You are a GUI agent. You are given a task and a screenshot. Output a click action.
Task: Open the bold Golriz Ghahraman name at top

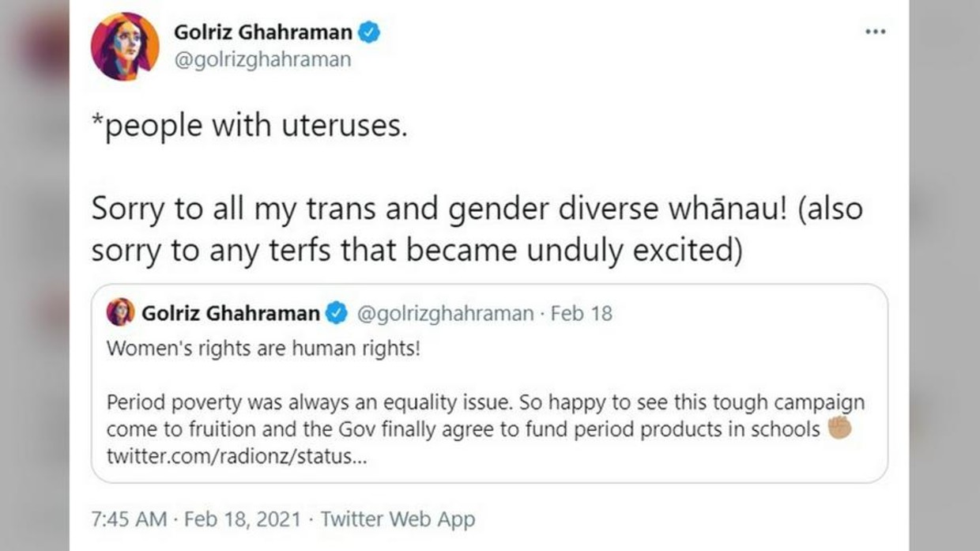(x=262, y=32)
